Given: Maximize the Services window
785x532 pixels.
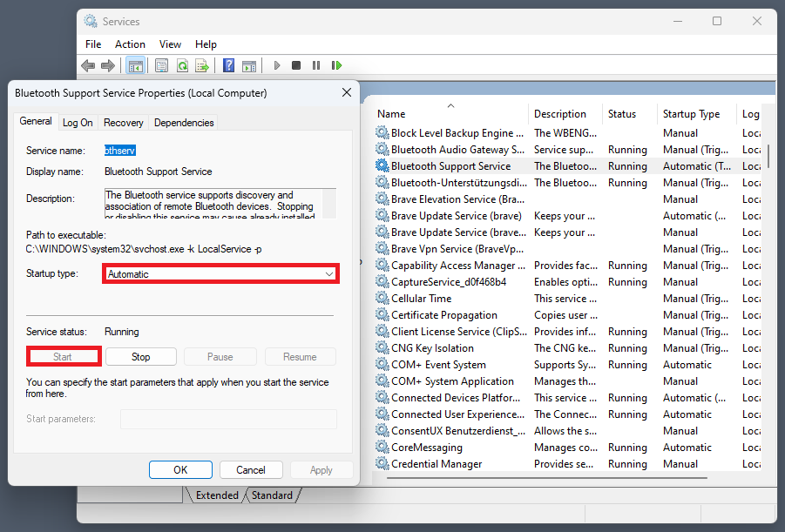Looking at the screenshot, I should [x=717, y=21].
